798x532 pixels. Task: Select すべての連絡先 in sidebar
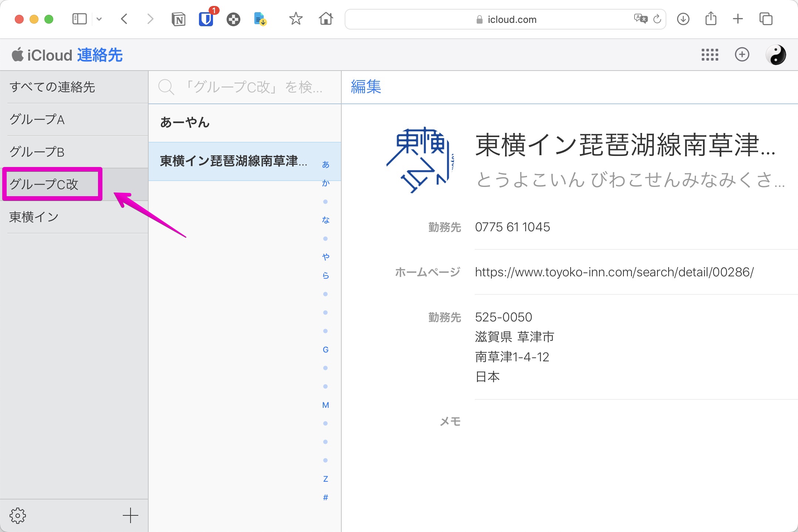pos(52,87)
